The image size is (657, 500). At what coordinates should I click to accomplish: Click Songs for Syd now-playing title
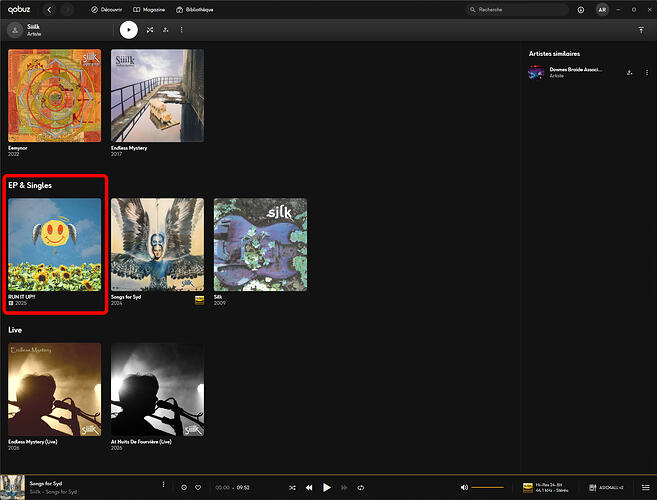coord(46,483)
